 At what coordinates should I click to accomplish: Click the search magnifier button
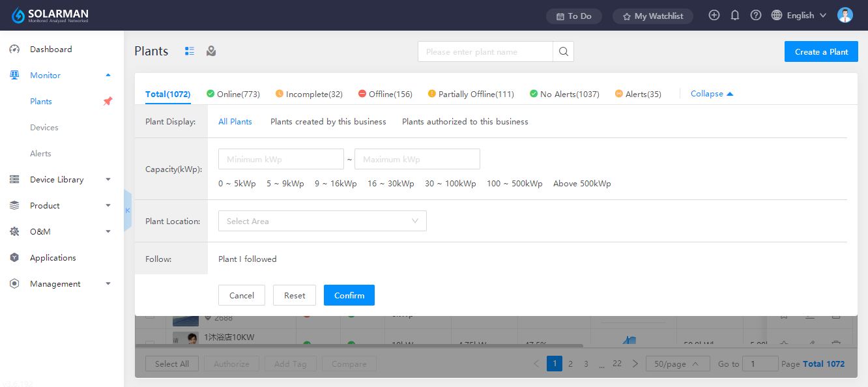click(x=564, y=51)
